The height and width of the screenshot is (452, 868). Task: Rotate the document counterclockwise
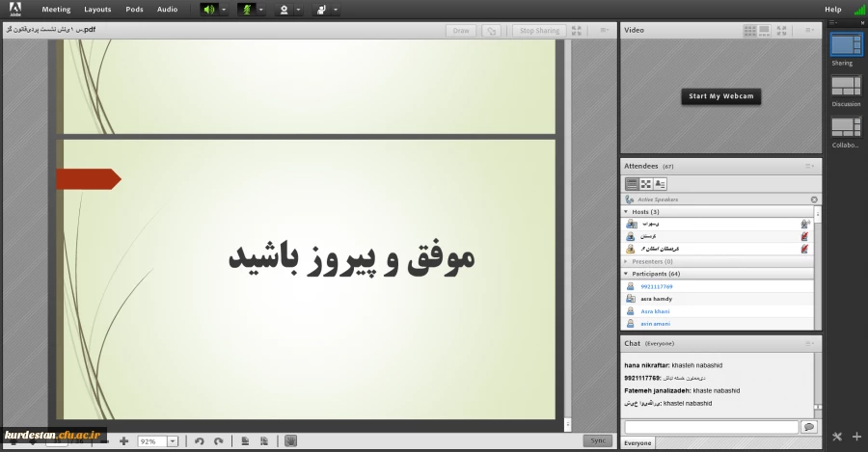200,440
